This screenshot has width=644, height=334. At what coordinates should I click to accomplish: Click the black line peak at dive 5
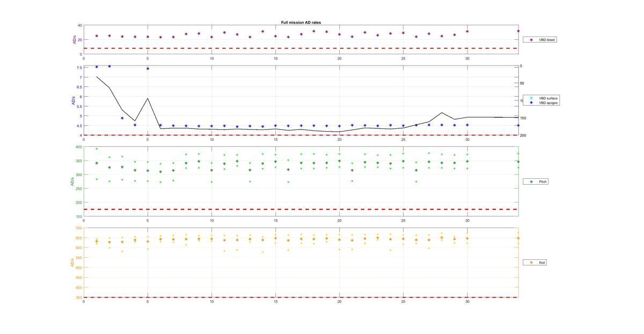148,98
